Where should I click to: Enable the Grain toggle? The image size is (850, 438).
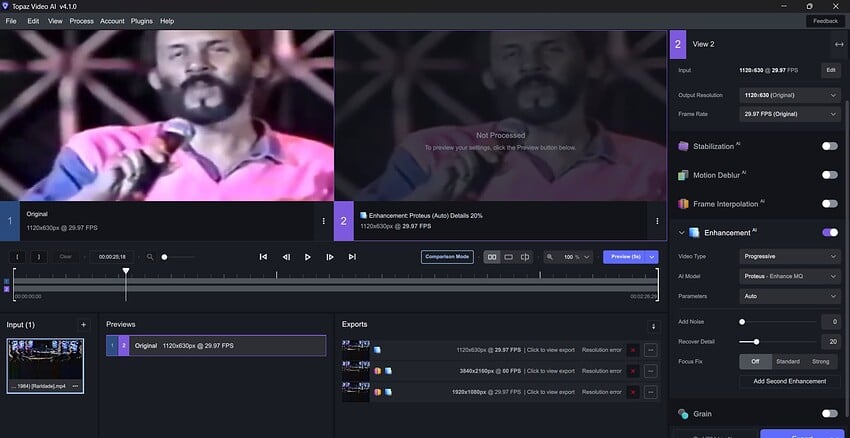(x=829, y=414)
